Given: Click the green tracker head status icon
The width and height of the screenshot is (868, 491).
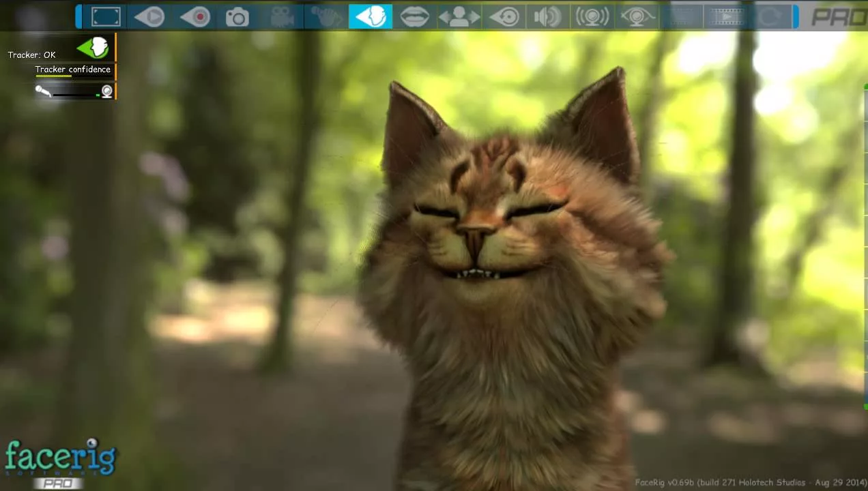Looking at the screenshot, I should (93, 47).
